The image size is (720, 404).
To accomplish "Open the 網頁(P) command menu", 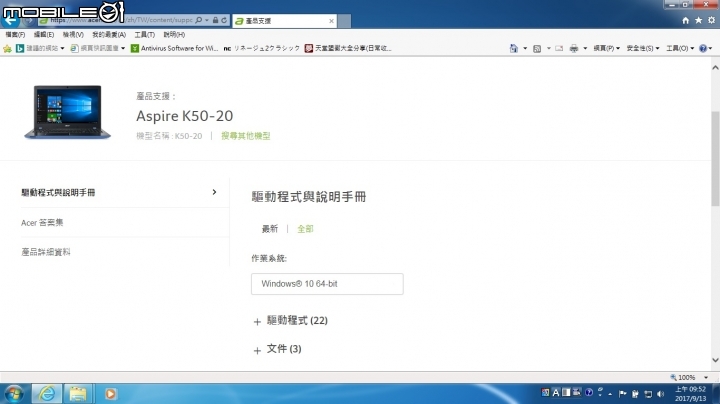I will tap(607, 48).
